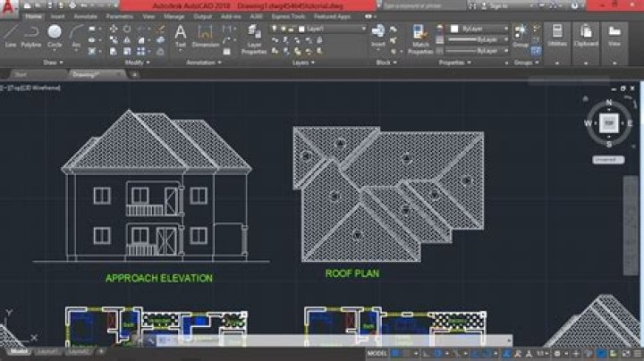Select the Polyline tool
The image size is (644, 361).
(x=31, y=34)
